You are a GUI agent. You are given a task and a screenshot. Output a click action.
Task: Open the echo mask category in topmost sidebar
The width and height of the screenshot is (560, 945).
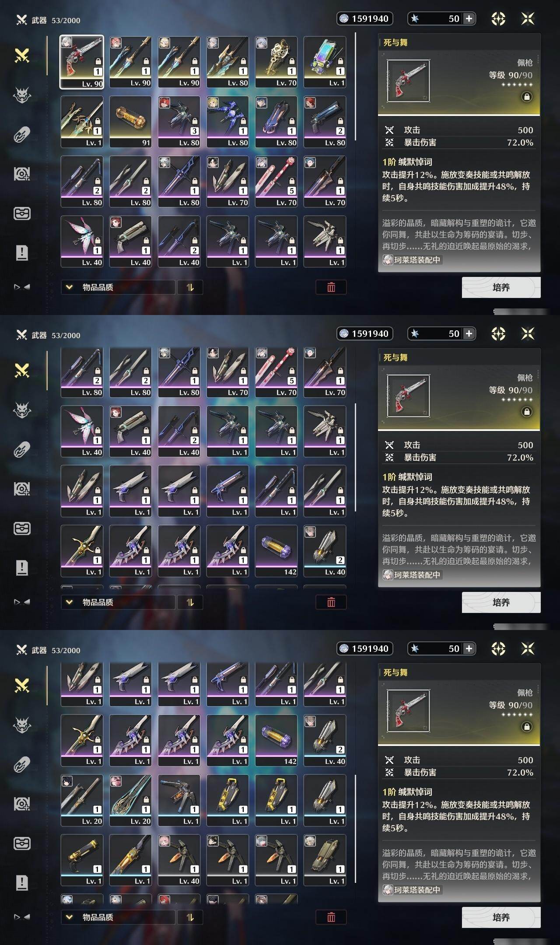point(22,95)
